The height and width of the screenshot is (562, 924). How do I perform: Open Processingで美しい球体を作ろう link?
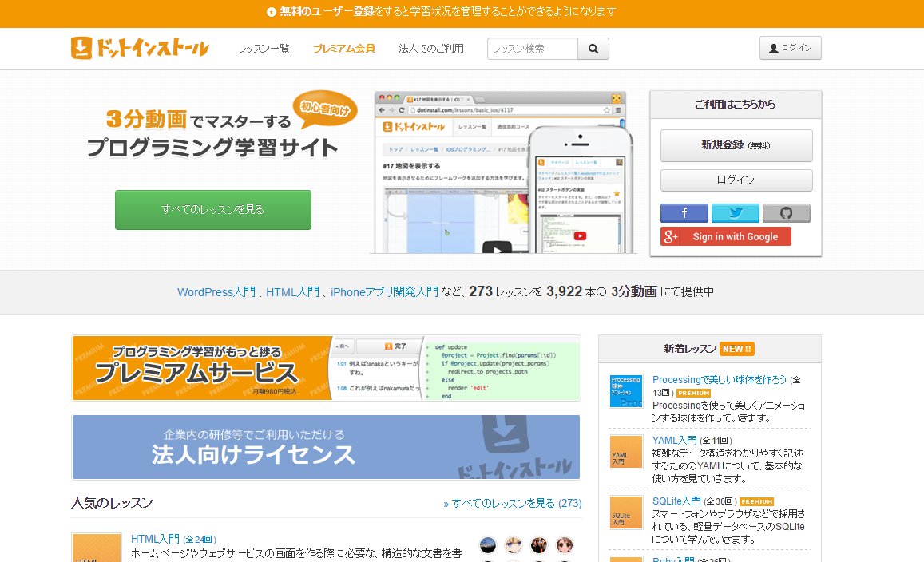click(x=720, y=380)
